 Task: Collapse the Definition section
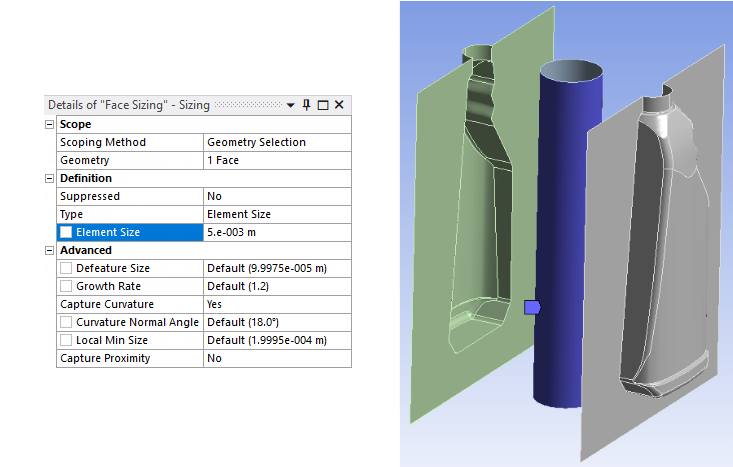[49, 179]
